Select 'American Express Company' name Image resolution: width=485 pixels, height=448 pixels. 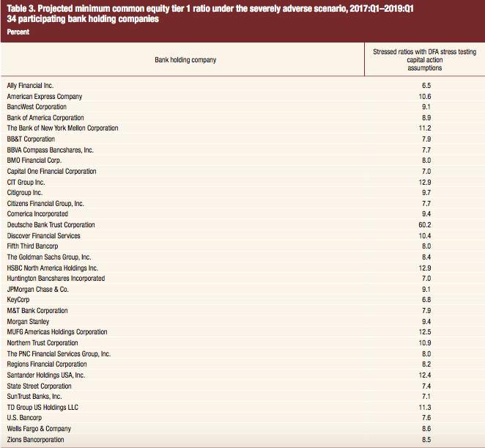pos(45,96)
